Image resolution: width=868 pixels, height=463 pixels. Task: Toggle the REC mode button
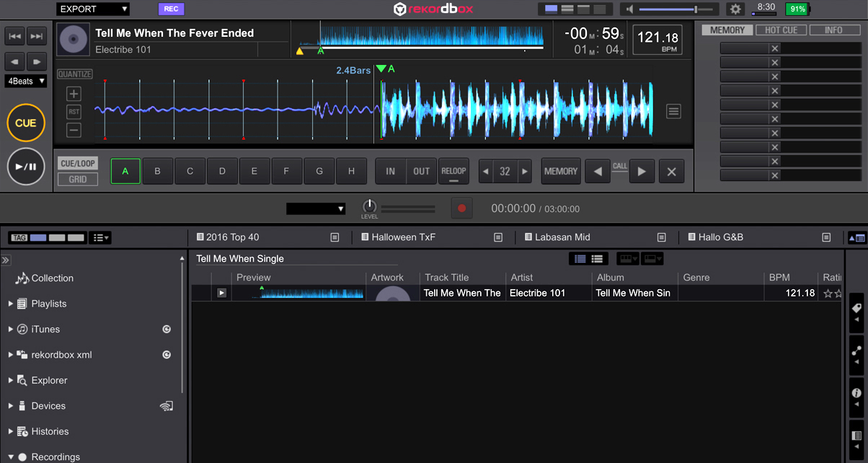click(171, 9)
